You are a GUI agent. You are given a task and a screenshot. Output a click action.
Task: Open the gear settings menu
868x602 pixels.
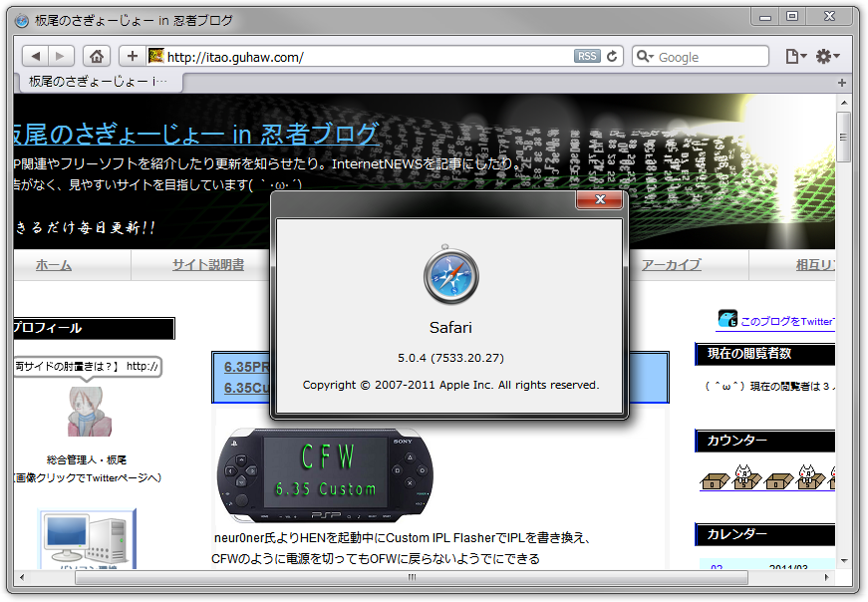pos(828,56)
